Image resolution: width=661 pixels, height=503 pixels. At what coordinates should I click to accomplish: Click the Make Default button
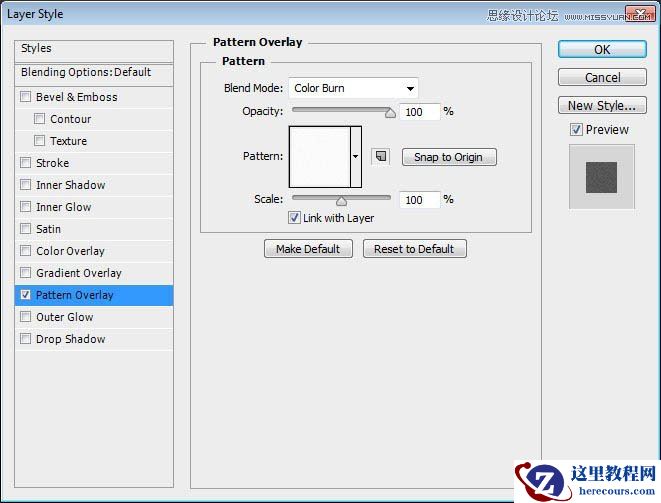[x=308, y=249]
